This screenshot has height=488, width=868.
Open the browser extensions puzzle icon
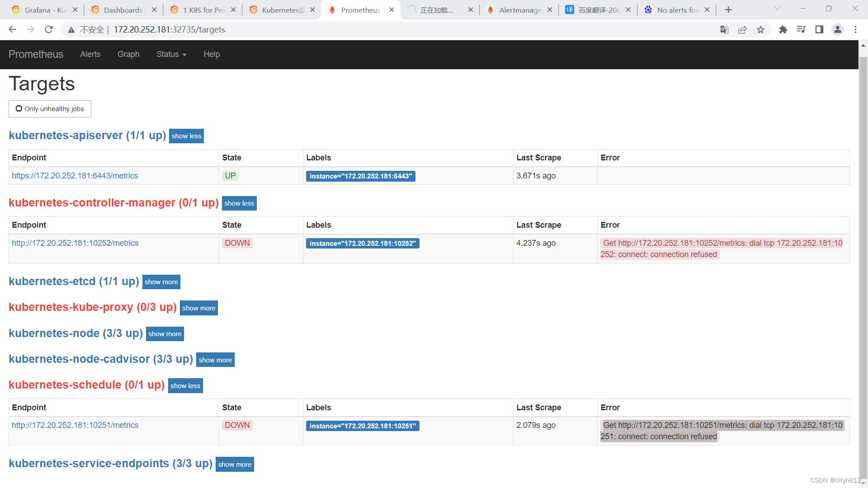[x=783, y=29]
